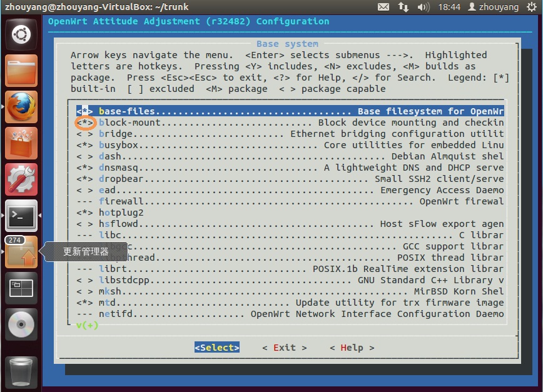
Task: Open System Settings gear and wrench icon
Action: 21,179
